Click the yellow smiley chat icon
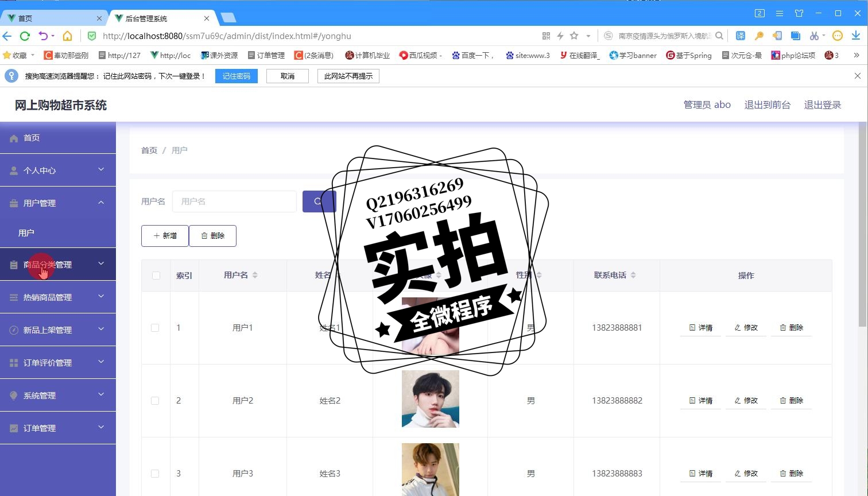 tap(838, 36)
